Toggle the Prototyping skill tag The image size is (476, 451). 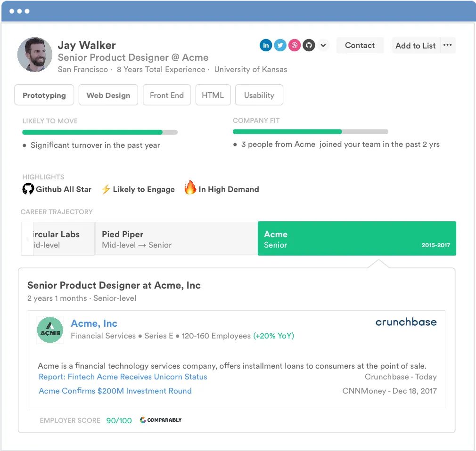[44, 95]
